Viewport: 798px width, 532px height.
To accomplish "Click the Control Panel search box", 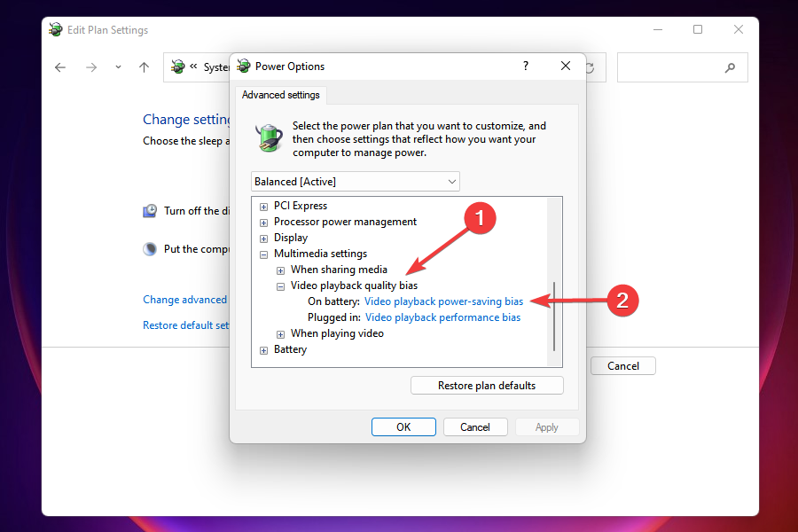I will [683, 67].
